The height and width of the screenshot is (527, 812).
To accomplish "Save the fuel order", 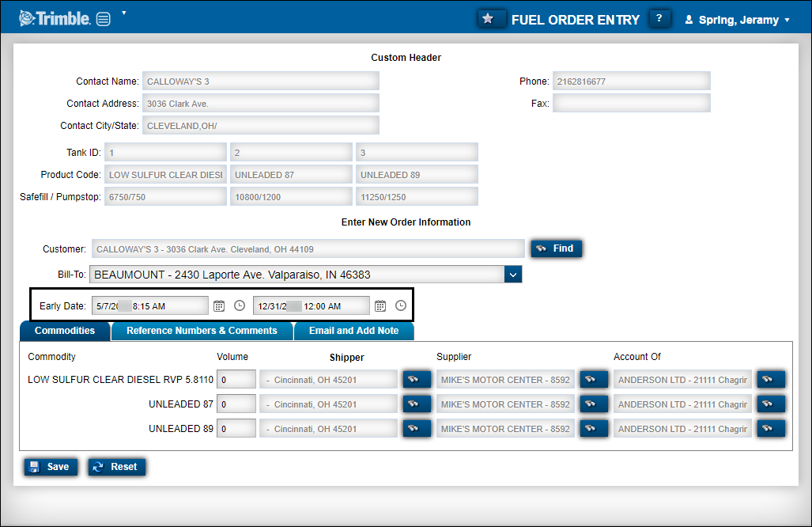I will (x=51, y=467).
